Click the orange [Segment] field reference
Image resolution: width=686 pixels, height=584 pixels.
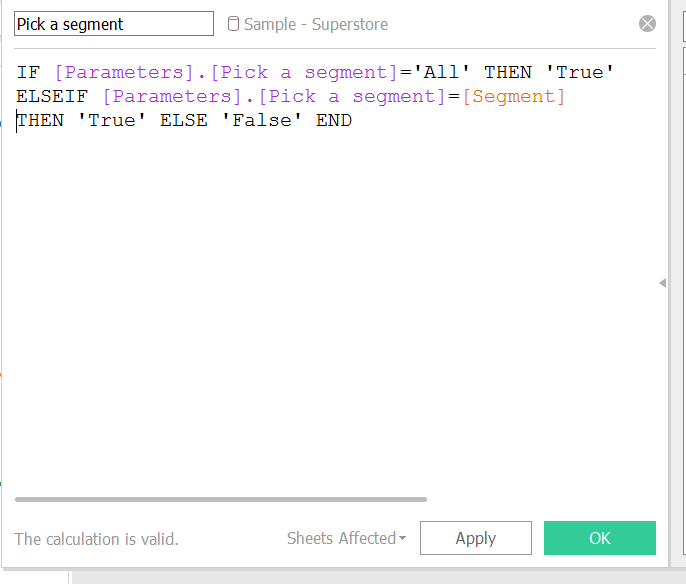click(515, 96)
